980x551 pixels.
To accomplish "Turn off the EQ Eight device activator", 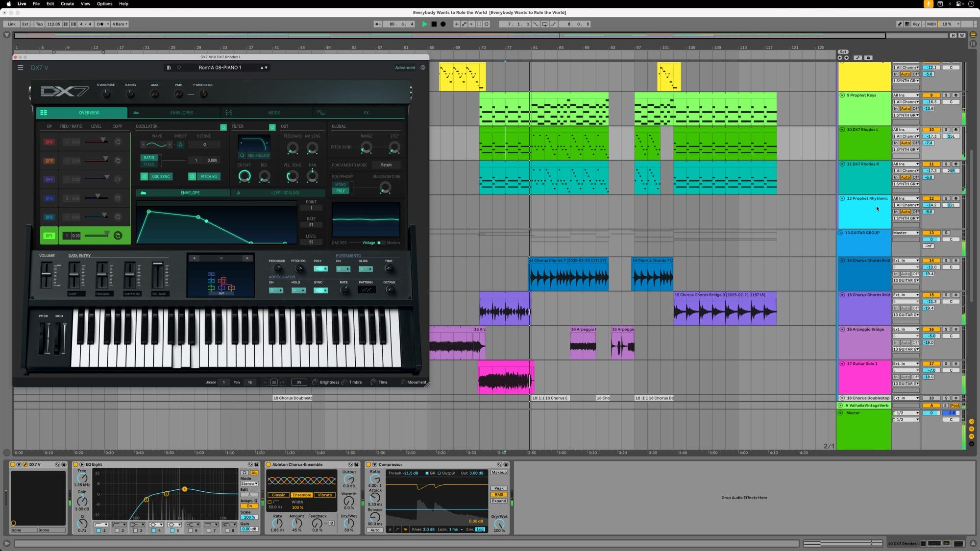I will 75,464.
